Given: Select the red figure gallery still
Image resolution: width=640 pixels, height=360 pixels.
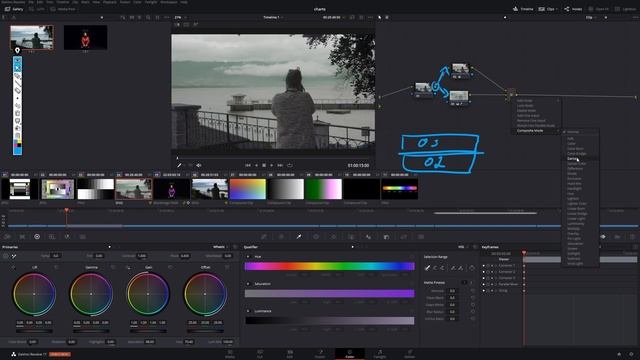Looking at the screenshot, I should point(86,37).
